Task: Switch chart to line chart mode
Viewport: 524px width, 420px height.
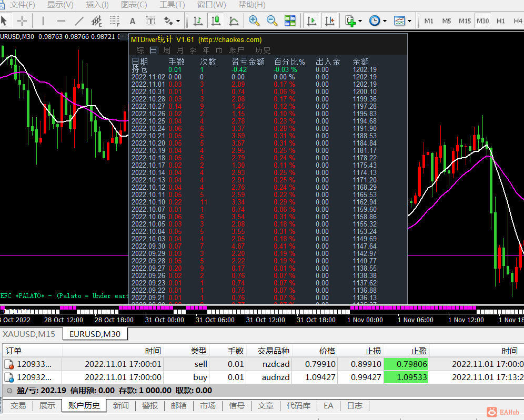Action: (234, 21)
